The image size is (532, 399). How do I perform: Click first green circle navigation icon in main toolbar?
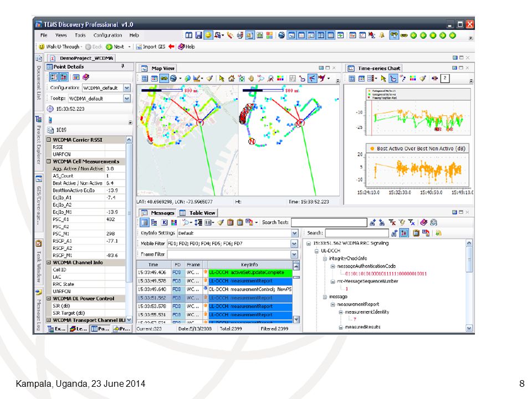coord(413,35)
